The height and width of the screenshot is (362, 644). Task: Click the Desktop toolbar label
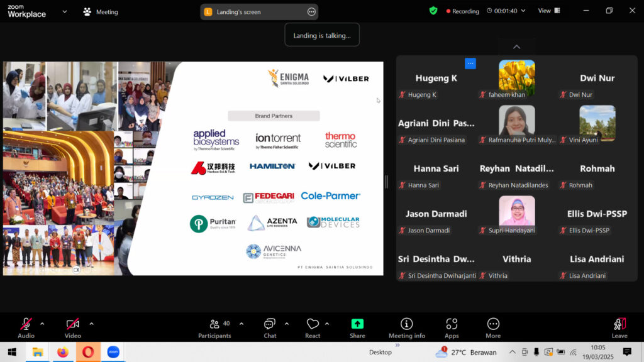380,352
